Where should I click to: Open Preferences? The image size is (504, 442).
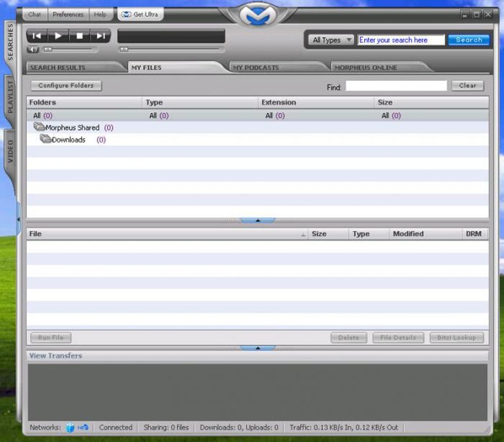68,14
